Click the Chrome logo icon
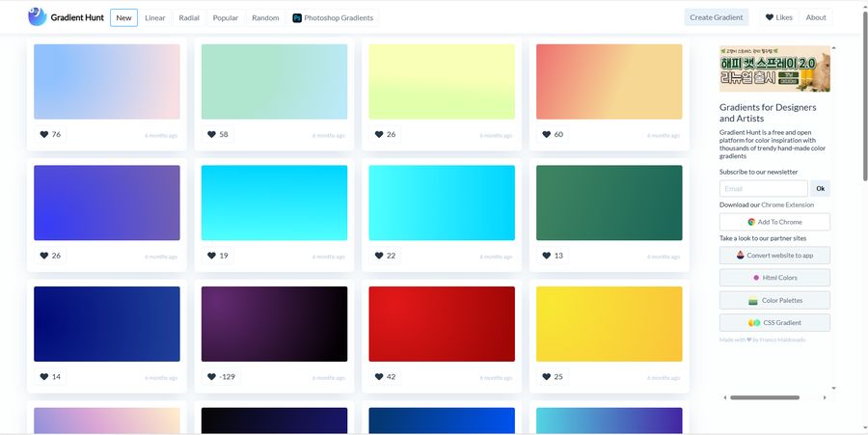Viewport: 868px width, 435px height. pos(751,222)
